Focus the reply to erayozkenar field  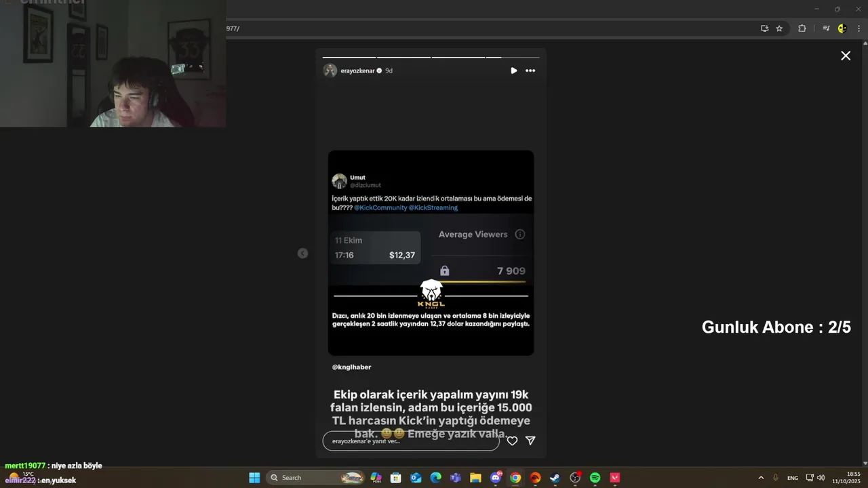coord(411,441)
